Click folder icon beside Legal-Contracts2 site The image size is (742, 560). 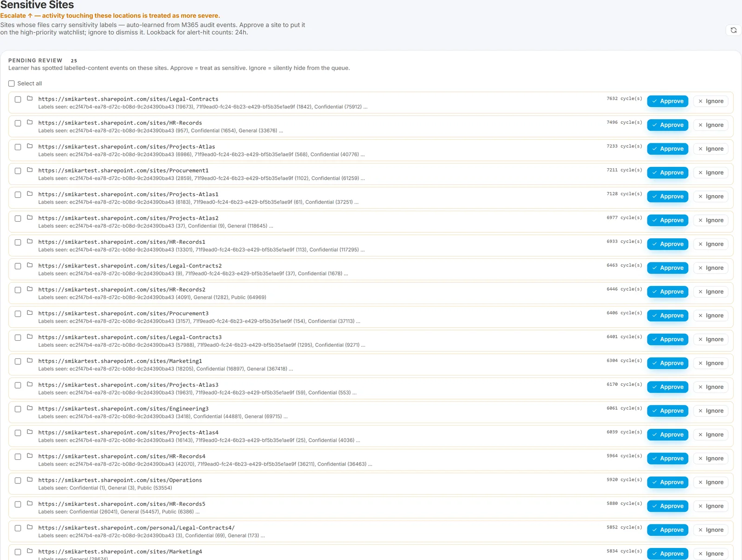tap(30, 265)
